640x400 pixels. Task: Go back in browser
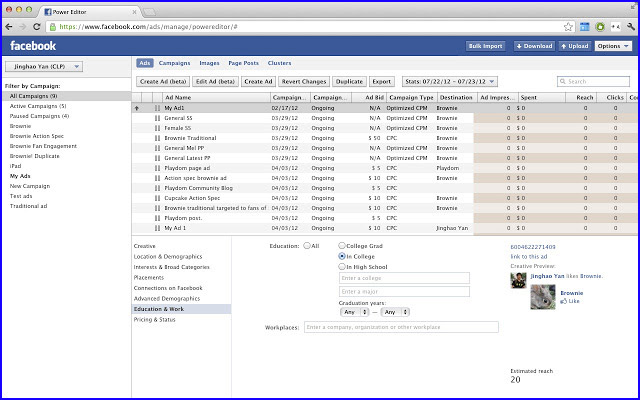(x=9, y=27)
